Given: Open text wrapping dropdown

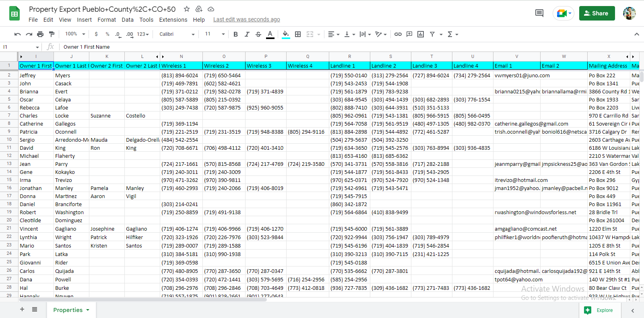Looking at the screenshot, I should coord(365,34).
